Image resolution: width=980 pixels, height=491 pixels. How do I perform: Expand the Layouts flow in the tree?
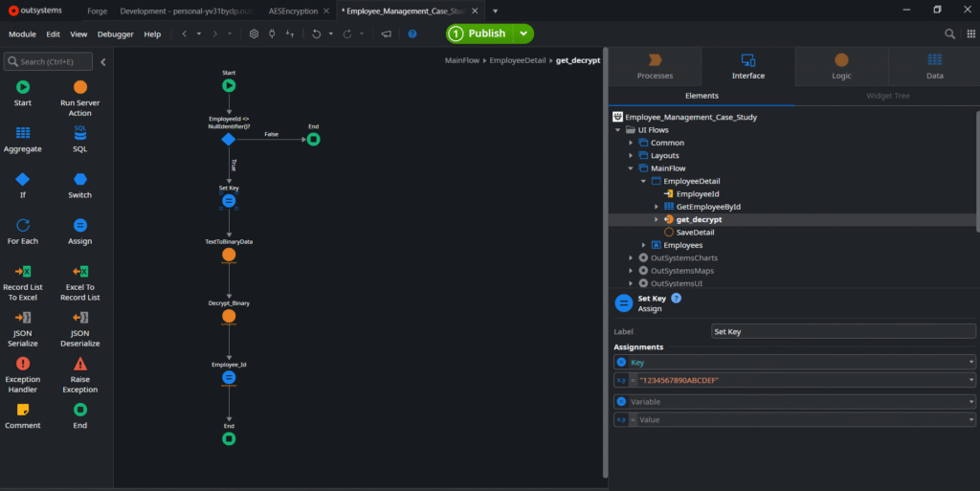[631, 156]
